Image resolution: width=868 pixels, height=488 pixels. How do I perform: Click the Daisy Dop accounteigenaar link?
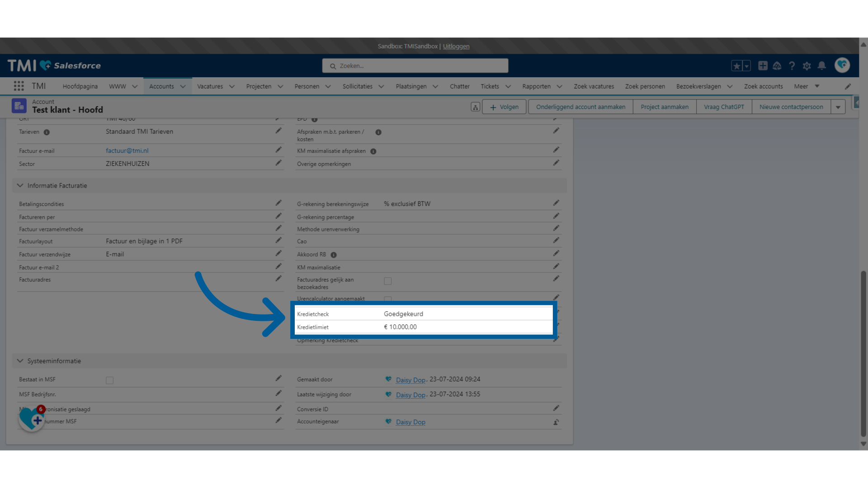pos(410,422)
